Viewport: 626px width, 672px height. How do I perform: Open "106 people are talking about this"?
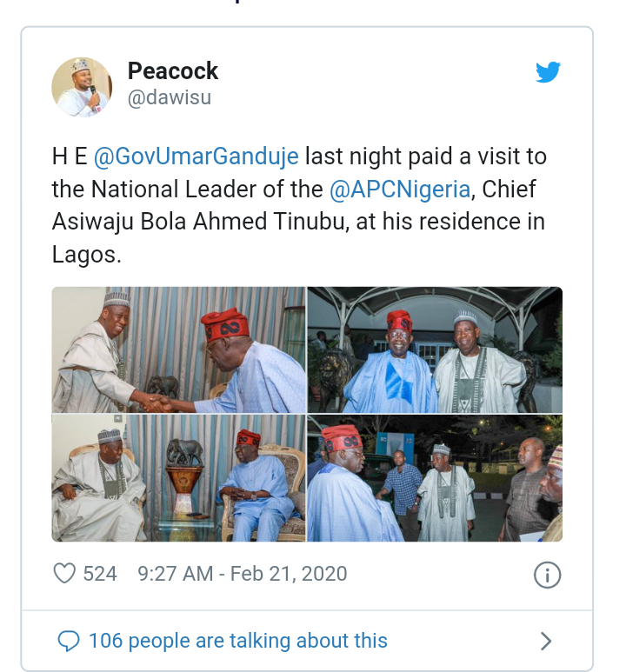point(237,642)
